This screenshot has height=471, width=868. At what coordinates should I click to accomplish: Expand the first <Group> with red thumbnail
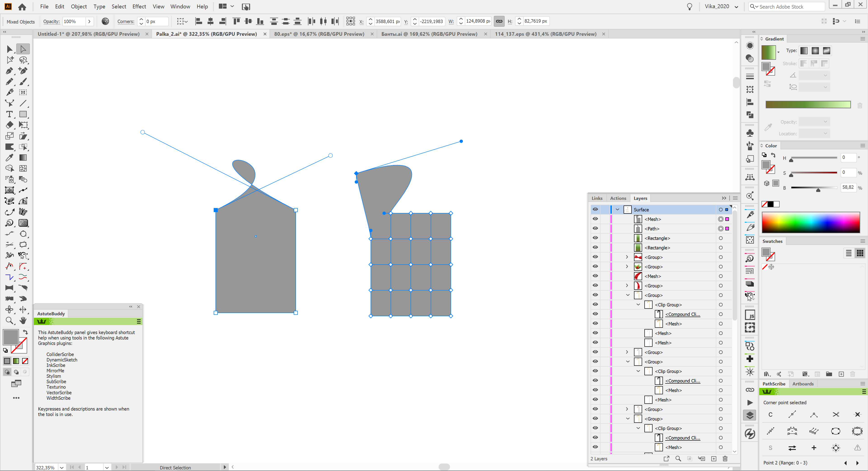tap(627, 257)
